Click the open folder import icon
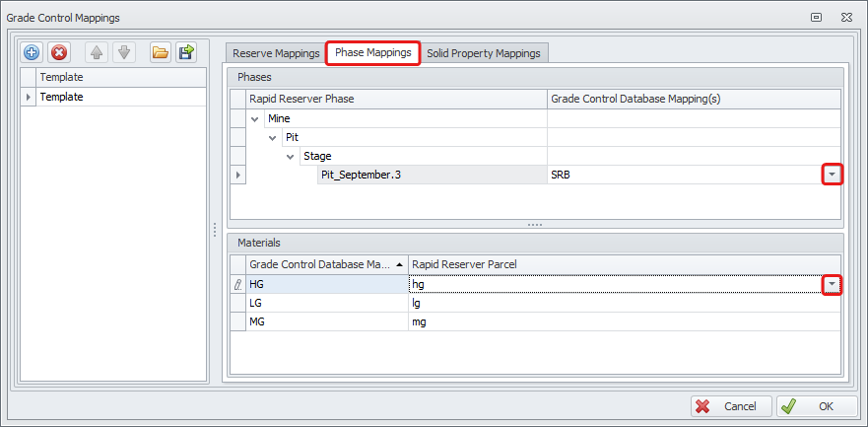 pos(160,52)
